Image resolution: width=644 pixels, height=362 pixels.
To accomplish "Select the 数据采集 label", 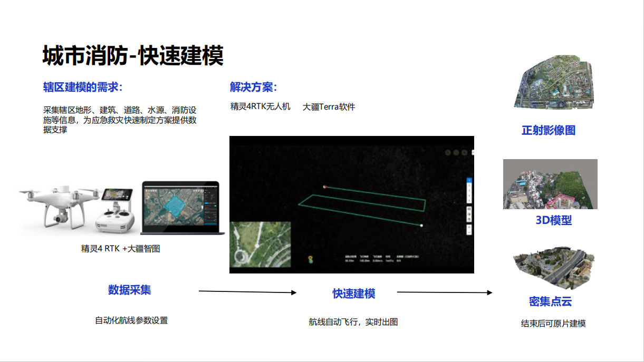I will pyautogui.click(x=130, y=290).
